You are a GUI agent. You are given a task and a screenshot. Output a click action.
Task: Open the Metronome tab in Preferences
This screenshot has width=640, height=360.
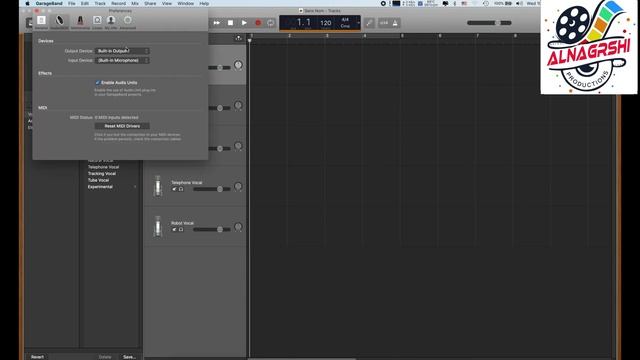click(80, 22)
